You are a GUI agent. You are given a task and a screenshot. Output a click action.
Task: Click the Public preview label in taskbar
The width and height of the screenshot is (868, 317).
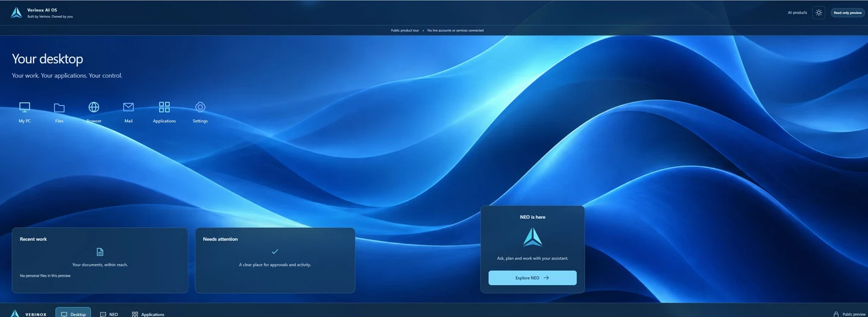pyautogui.click(x=854, y=314)
